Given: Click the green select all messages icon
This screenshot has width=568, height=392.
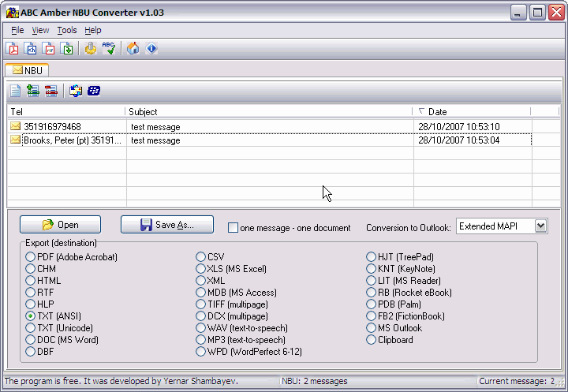Looking at the screenshot, I should 33,91.
